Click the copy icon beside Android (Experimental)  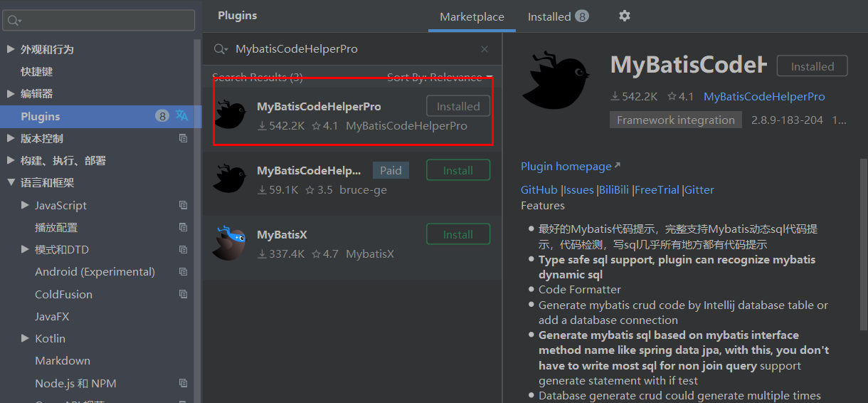183,271
